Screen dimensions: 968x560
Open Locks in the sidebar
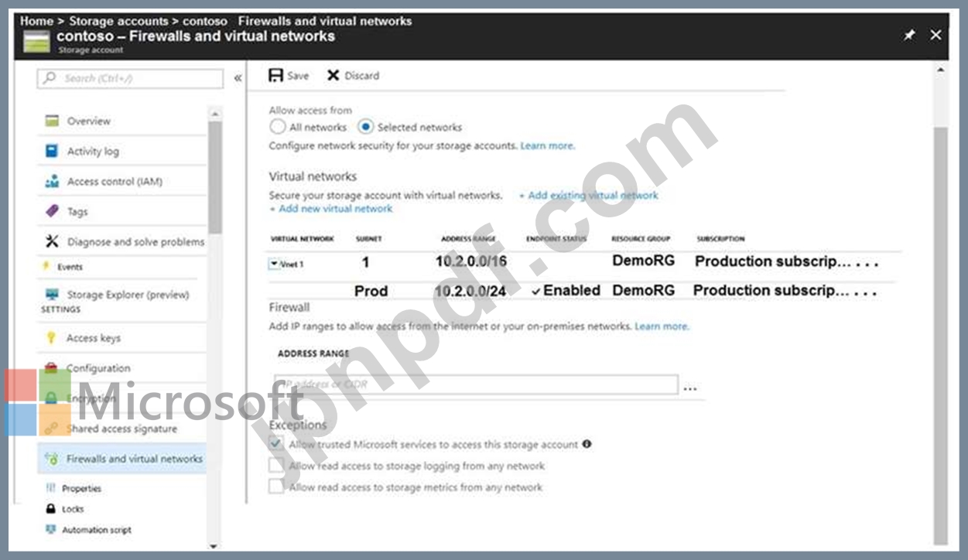coord(73,509)
